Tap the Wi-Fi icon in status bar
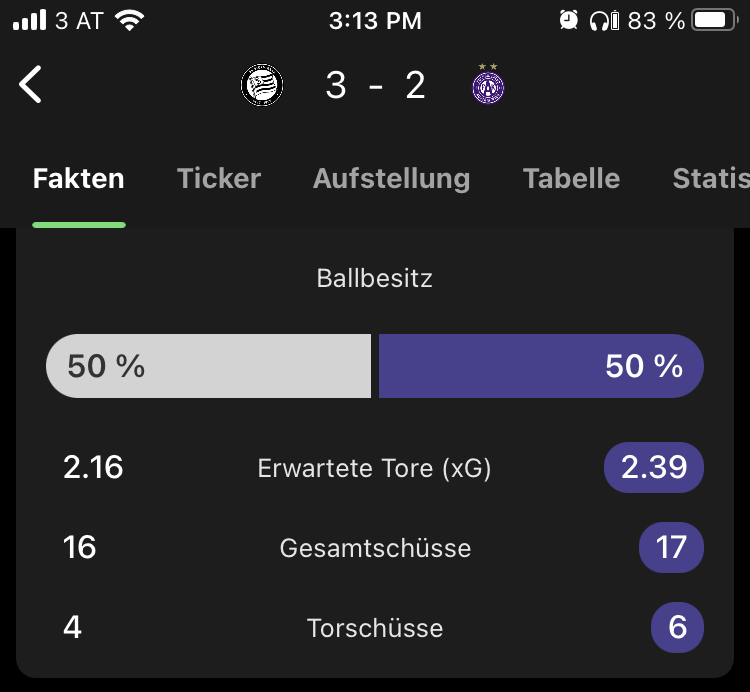This screenshot has width=750, height=692. 129,21
